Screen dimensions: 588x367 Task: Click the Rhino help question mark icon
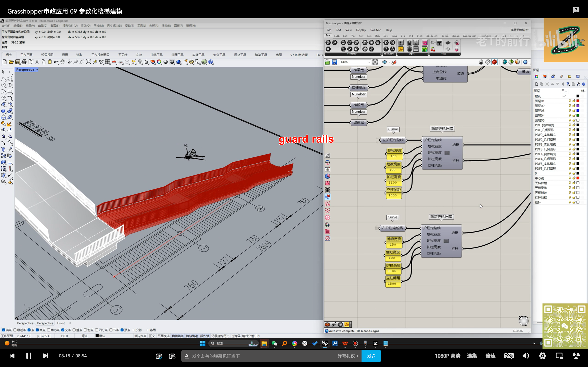pos(211,62)
